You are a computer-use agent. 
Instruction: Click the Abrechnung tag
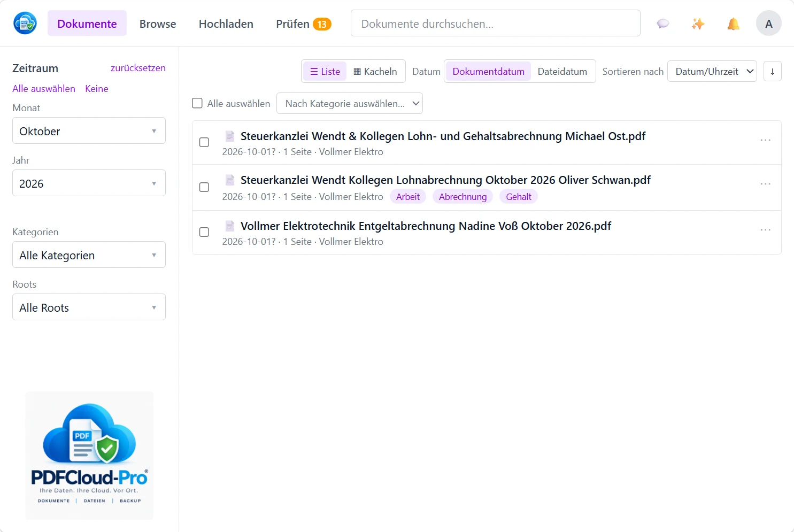[x=463, y=197]
